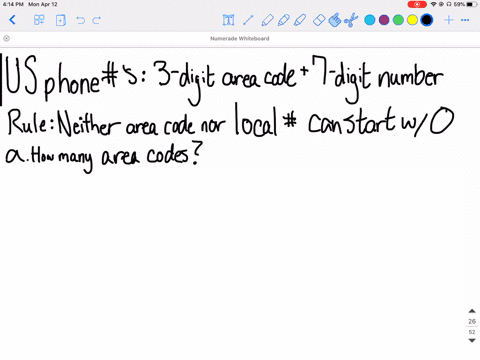Redo the last undone stroke
The image size is (480, 360).
pos(97,20)
